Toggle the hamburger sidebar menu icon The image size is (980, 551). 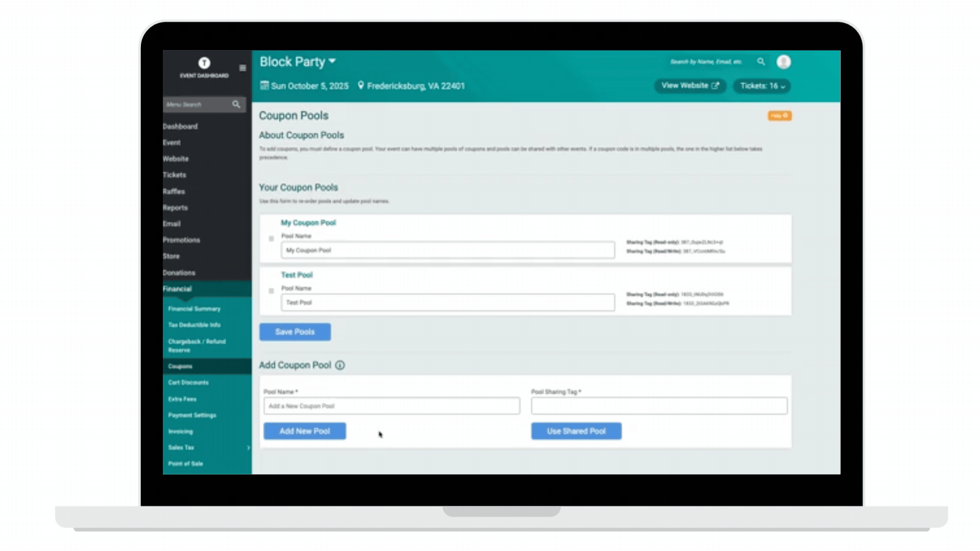coord(242,68)
